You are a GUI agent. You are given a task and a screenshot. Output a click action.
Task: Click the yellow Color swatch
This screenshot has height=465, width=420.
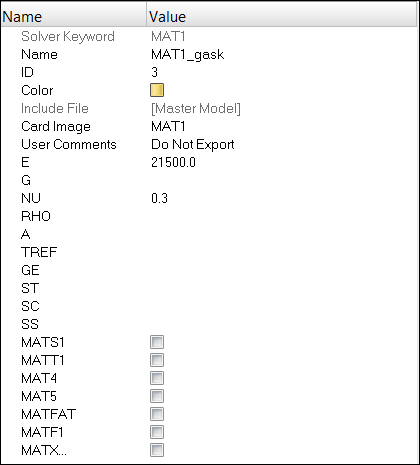157,90
